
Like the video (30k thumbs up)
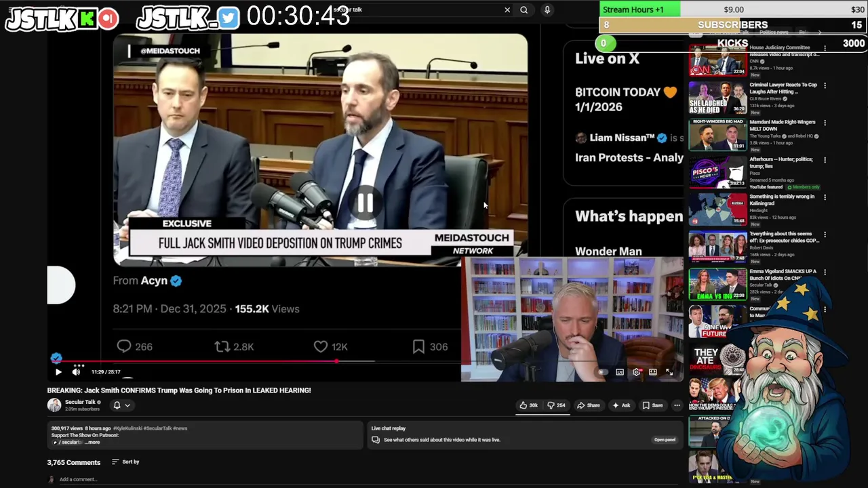[x=529, y=405]
